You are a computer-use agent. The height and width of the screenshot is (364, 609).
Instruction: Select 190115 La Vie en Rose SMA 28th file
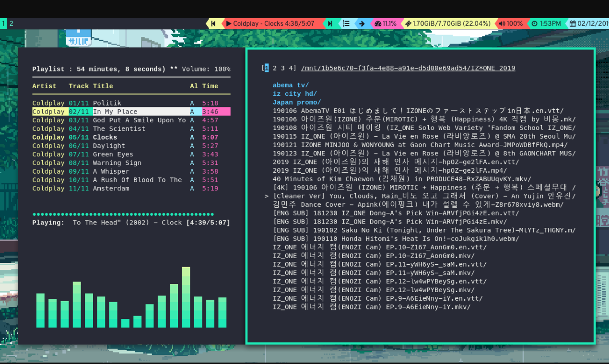click(x=424, y=137)
